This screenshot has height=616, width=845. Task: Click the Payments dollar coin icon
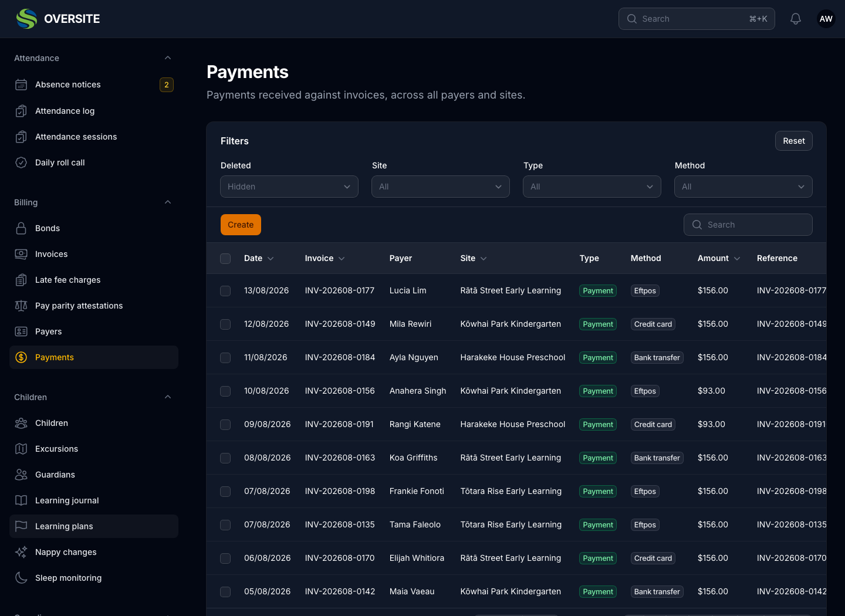pyautogui.click(x=21, y=357)
